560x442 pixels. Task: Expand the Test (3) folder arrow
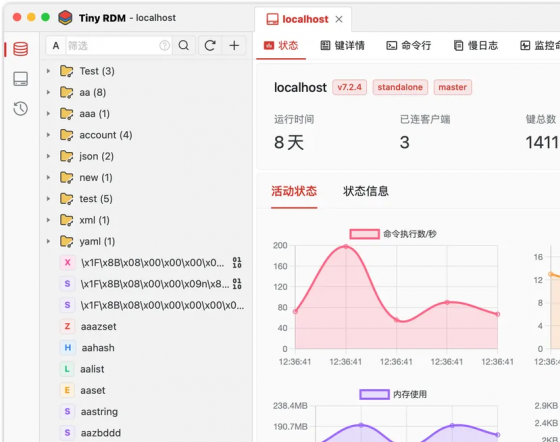49,71
